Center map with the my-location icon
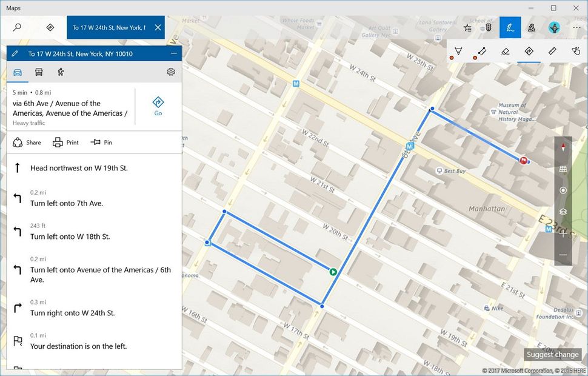The height and width of the screenshot is (376, 588). tap(563, 190)
